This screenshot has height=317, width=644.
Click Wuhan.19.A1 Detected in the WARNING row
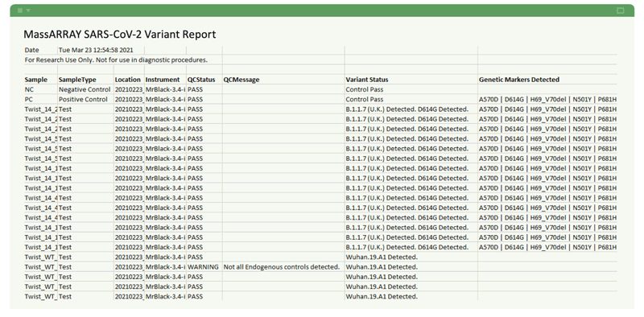point(382,267)
